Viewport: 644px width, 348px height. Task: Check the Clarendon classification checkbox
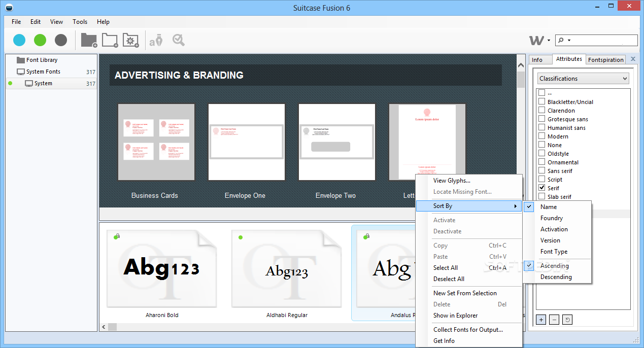(x=542, y=110)
